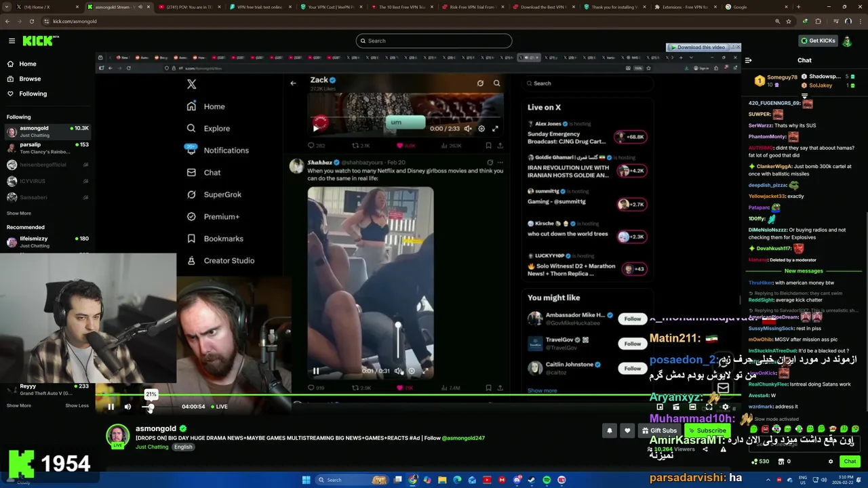Viewport: 868px width, 488px height.
Task: Click the English language tag
Action: click(183, 447)
